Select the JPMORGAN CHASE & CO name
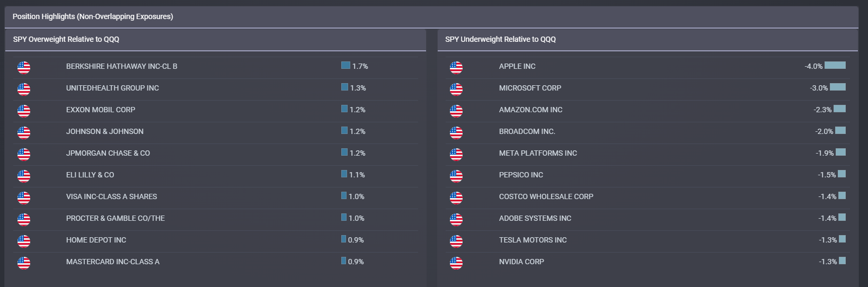This screenshot has height=287, width=868. point(108,153)
